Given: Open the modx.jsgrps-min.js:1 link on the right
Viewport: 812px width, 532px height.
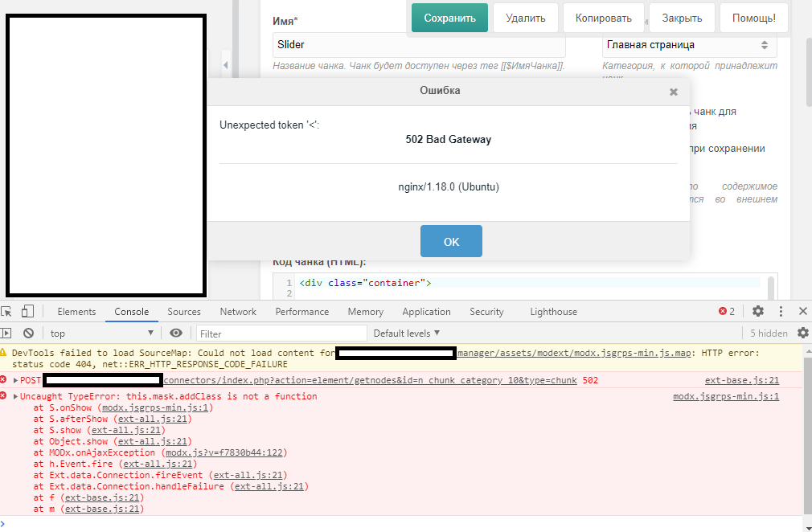Looking at the screenshot, I should 726,396.
